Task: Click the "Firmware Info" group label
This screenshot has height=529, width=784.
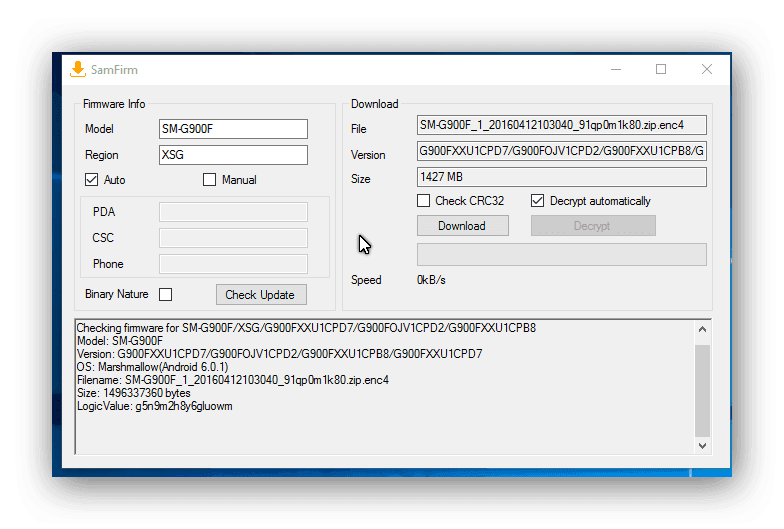Action: click(x=114, y=104)
